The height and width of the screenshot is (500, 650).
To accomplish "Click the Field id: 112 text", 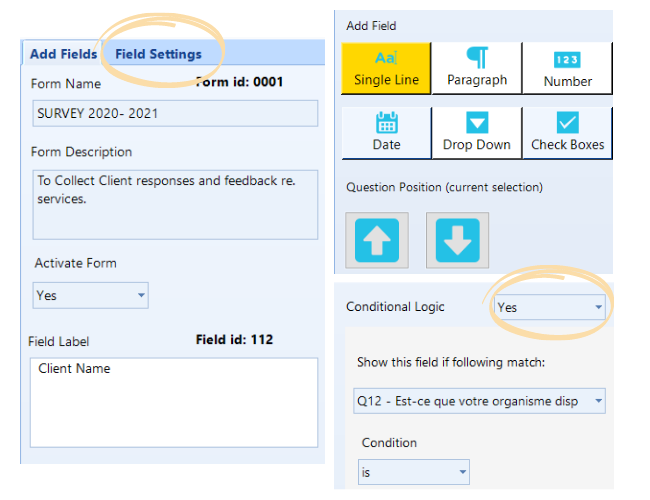I will click(234, 340).
